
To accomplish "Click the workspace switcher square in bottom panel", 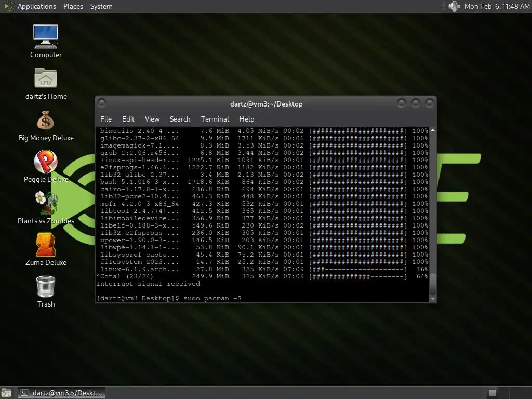I will (493, 393).
